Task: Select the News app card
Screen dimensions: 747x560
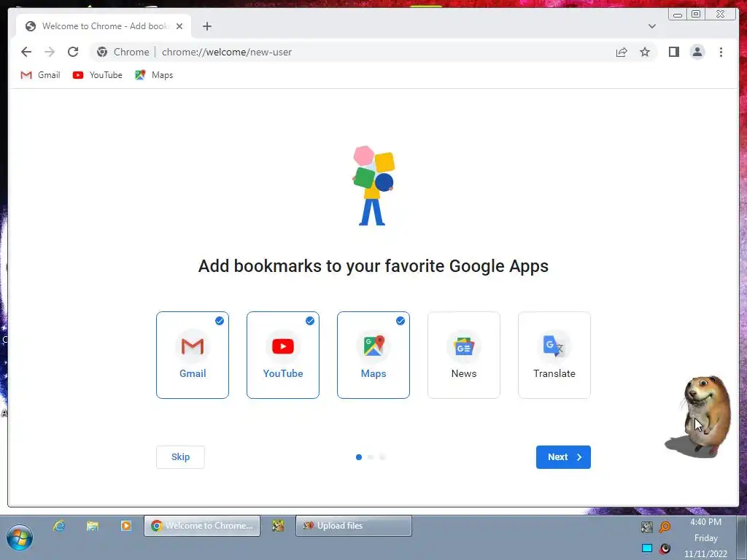Action: click(464, 355)
